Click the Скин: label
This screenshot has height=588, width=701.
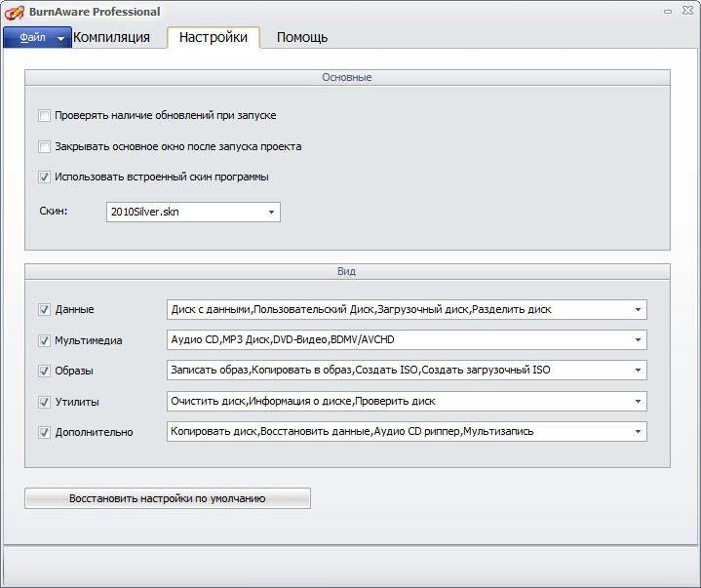point(54,211)
